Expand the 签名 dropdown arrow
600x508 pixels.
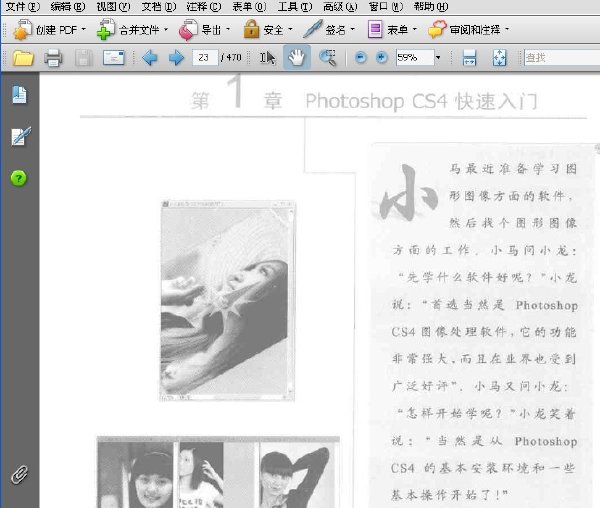click(x=352, y=29)
